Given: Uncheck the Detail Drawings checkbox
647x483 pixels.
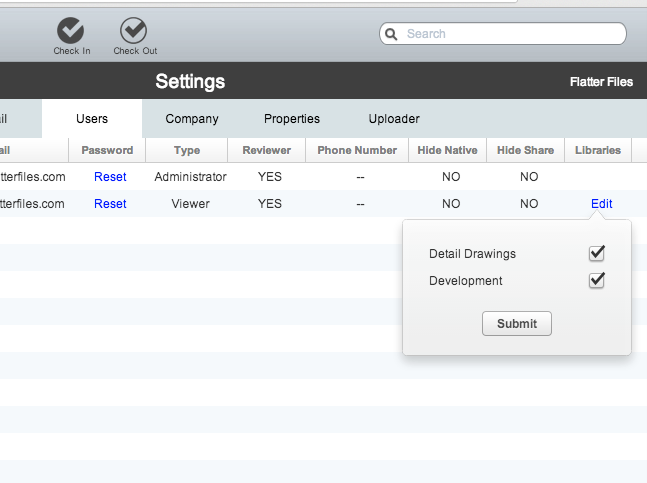Looking at the screenshot, I should (x=597, y=253).
